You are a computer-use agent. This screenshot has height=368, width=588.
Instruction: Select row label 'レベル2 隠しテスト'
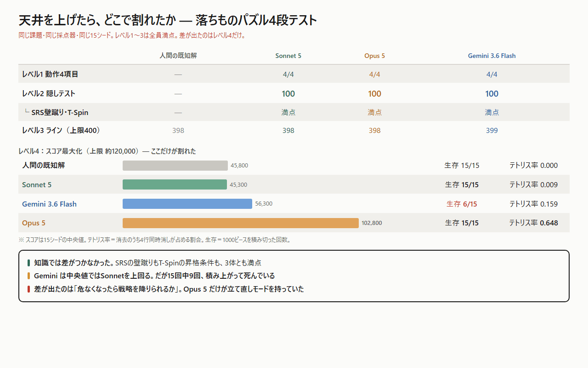[x=49, y=93]
